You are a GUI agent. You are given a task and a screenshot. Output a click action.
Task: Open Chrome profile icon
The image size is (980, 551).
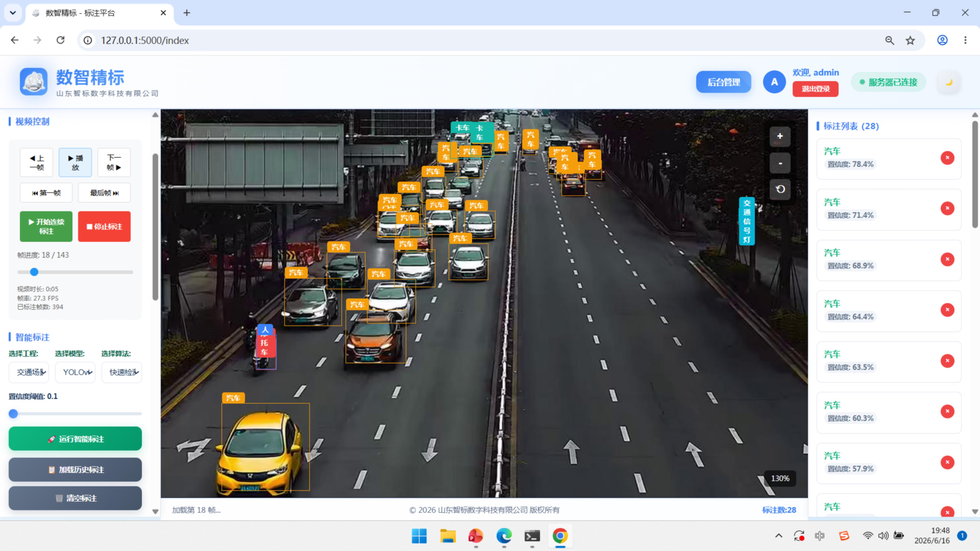click(x=942, y=40)
